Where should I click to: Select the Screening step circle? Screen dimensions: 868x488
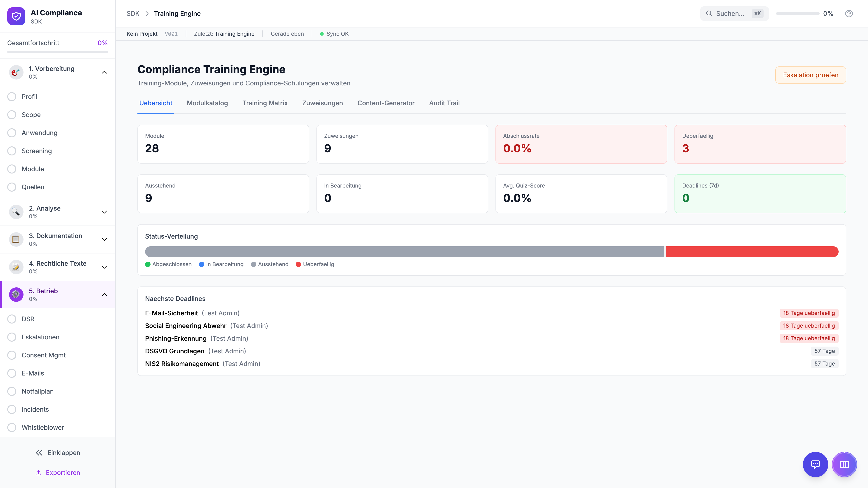pos(12,151)
